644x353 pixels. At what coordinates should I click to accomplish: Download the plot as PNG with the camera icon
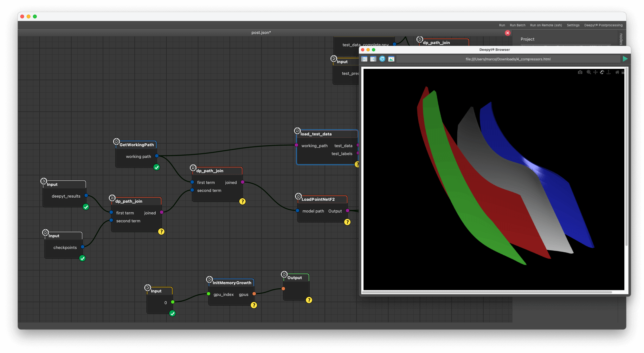[580, 72]
